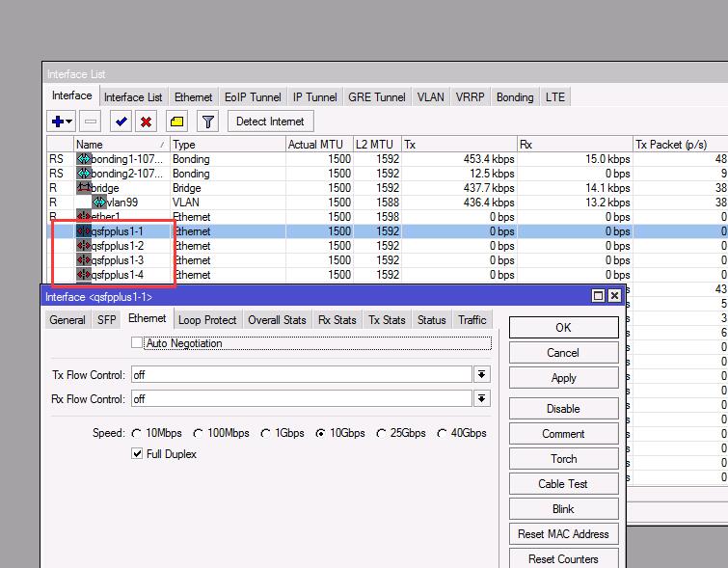Select 25Gbps speed radio button
The height and width of the screenshot is (568, 728).
tap(381, 433)
